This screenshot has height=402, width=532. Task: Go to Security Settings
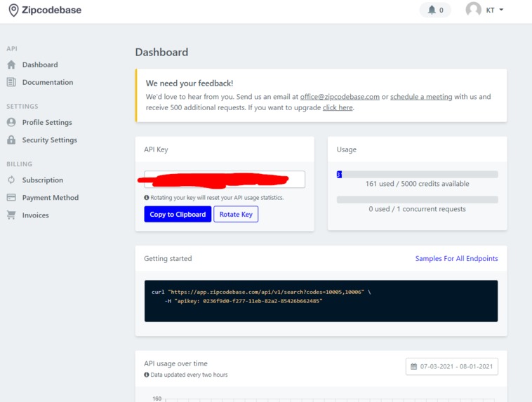tap(50, 140)
